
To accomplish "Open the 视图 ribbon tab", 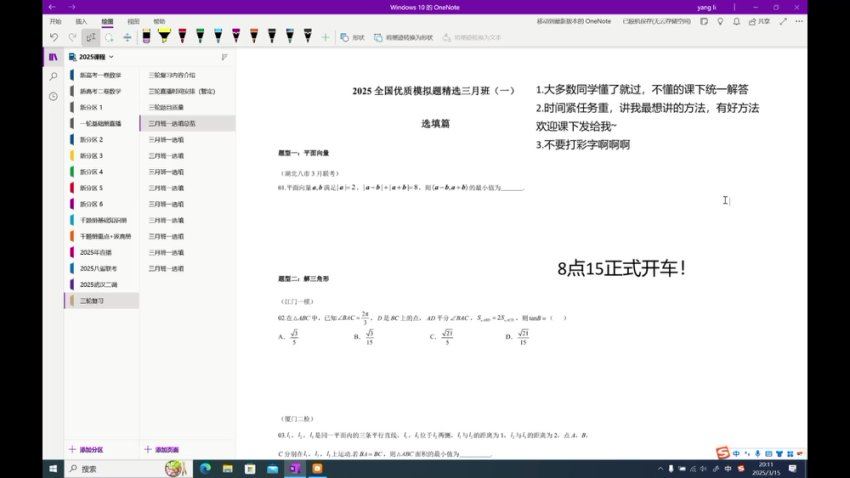I will [133, 22].
